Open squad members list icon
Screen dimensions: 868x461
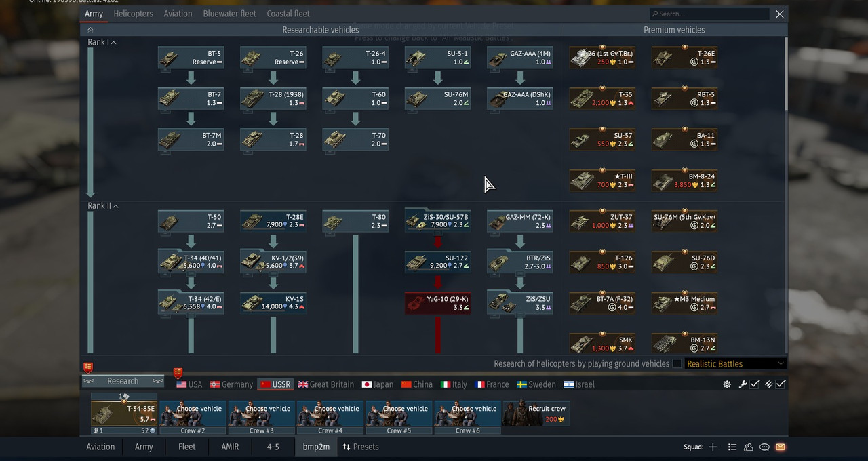tap(732, 447)
